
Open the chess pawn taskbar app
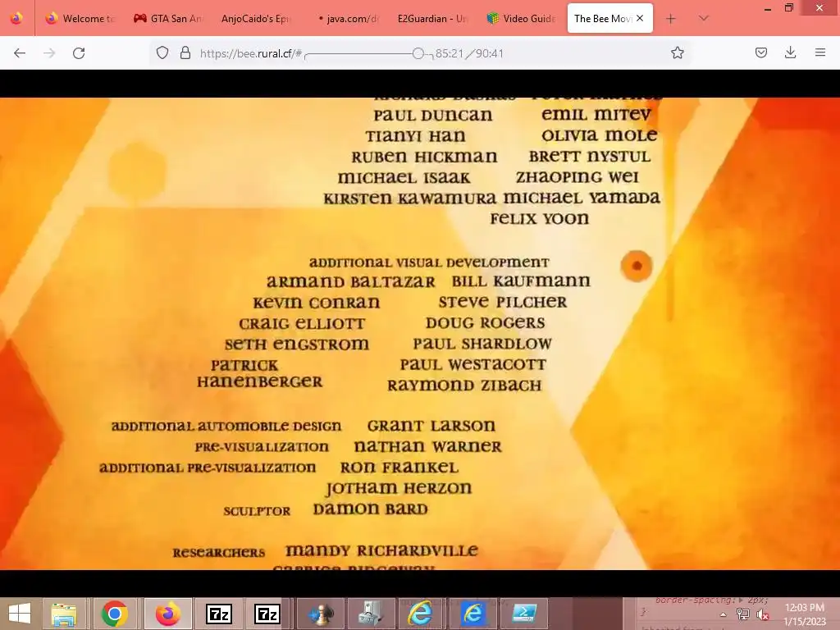[321, 614]
